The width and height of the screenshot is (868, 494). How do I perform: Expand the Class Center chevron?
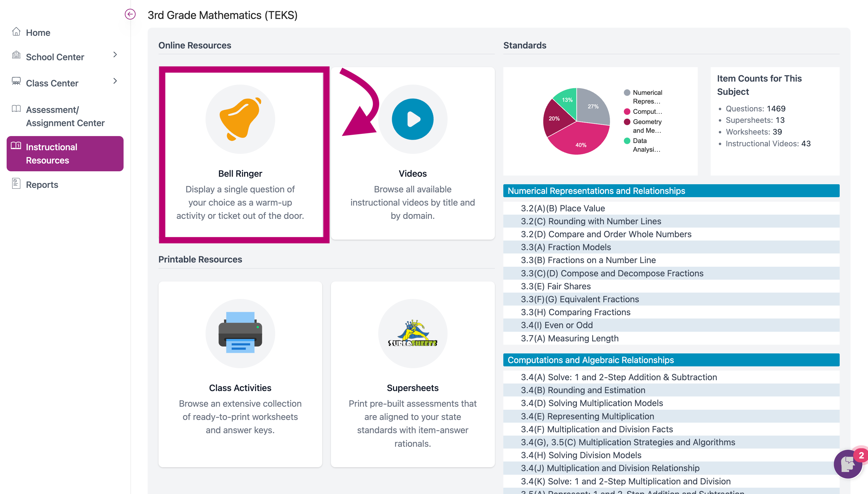[x=115, y=81]
